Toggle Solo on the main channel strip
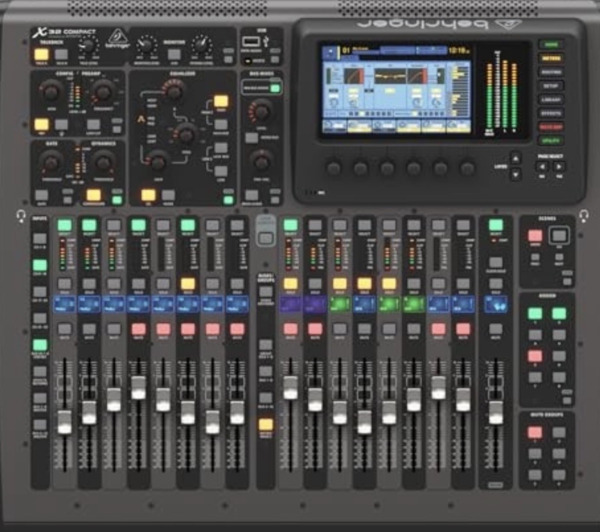This screenshot has width=600, height=532. pyautogui.click(x=494, y=285)
